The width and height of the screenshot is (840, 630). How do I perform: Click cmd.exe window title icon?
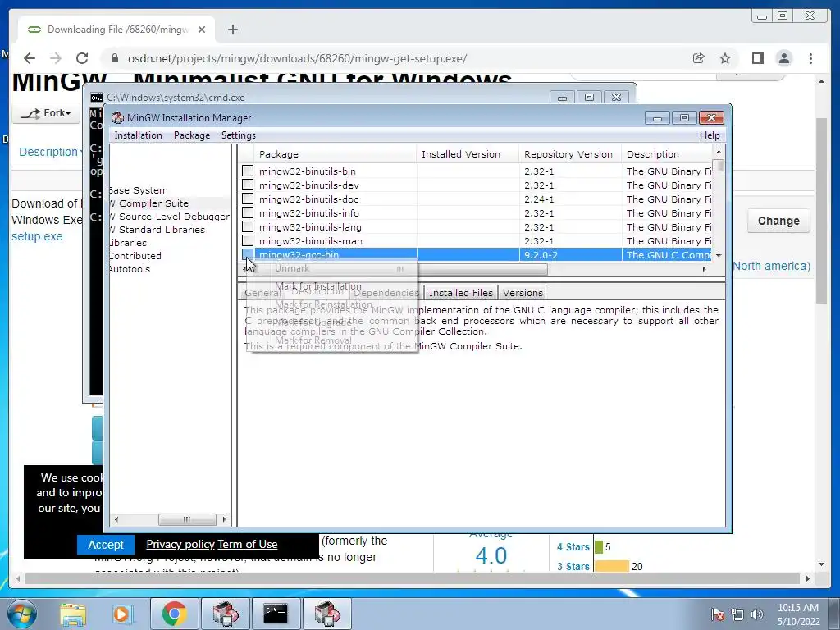coord(97,98)
